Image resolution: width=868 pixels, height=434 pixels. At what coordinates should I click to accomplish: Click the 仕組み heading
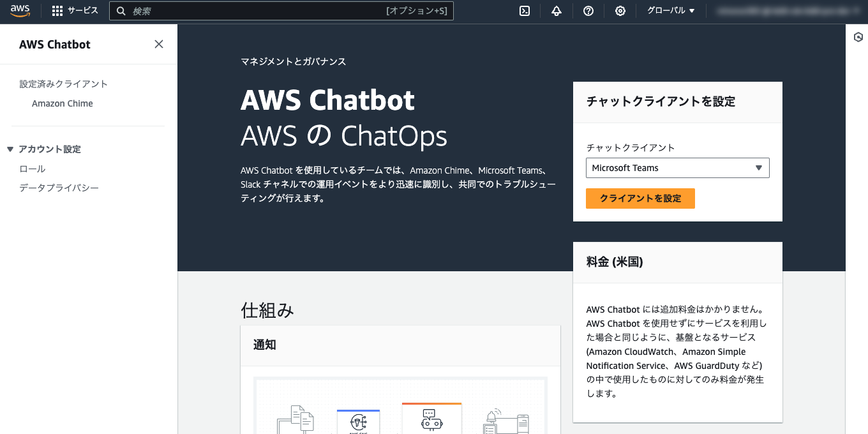point(267,310)
